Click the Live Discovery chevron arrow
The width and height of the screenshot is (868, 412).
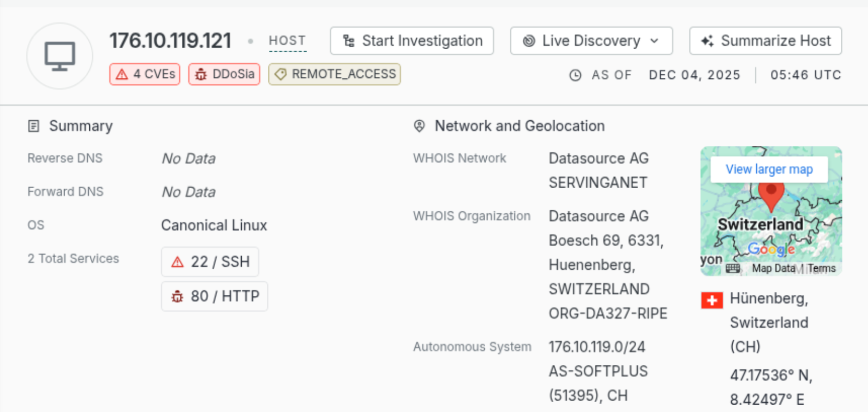coord(654,41)
